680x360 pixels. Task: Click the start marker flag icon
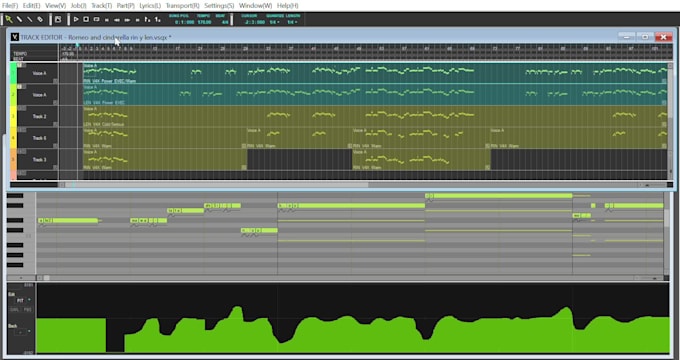coord(147,20)
